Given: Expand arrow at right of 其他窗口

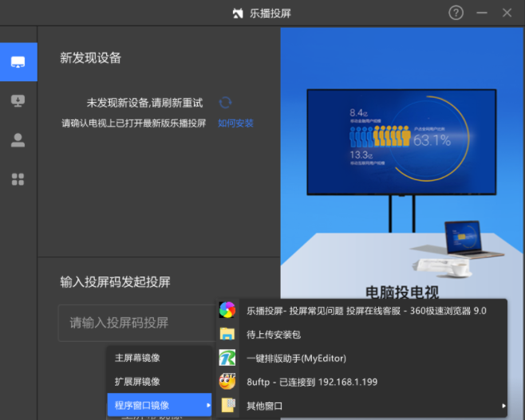Looking at the screenshot, I should coord(503,406).
